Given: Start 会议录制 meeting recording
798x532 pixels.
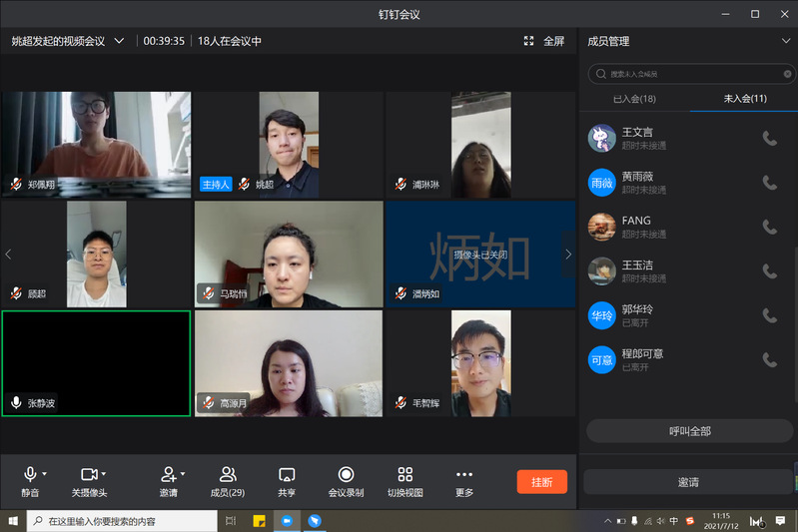Looking at the screenshot, I should tap(346, 475).
